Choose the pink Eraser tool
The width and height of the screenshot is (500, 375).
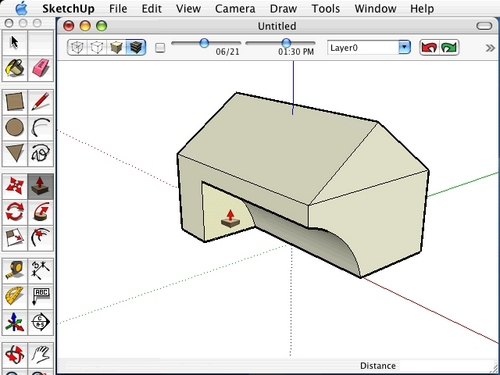pyautogui.click(x=41, y=68)
